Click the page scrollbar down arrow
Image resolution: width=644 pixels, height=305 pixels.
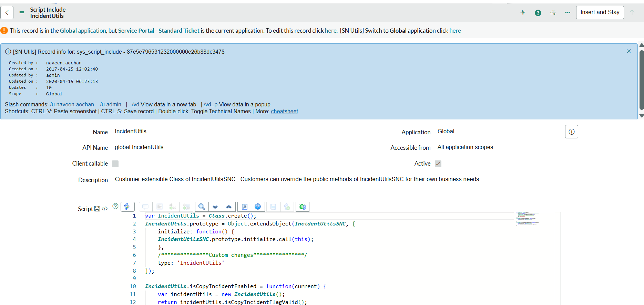pos(641,116)
